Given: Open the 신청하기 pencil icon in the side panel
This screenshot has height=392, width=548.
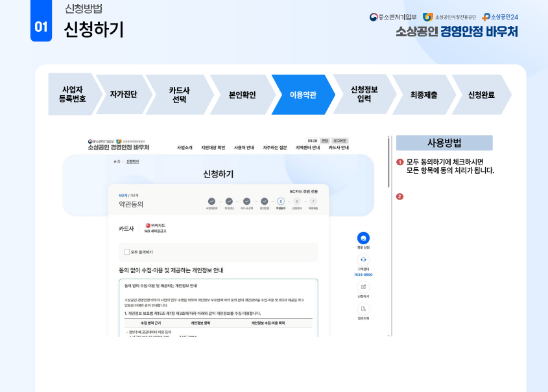Looking at the screenshot, I should (363, 287).
